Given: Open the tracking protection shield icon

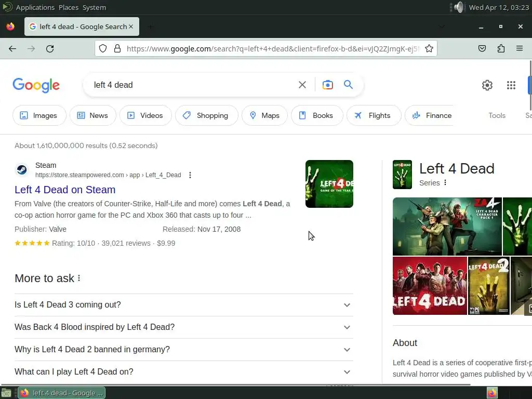Looking at the screenshot, I should [x=103, y=48].
